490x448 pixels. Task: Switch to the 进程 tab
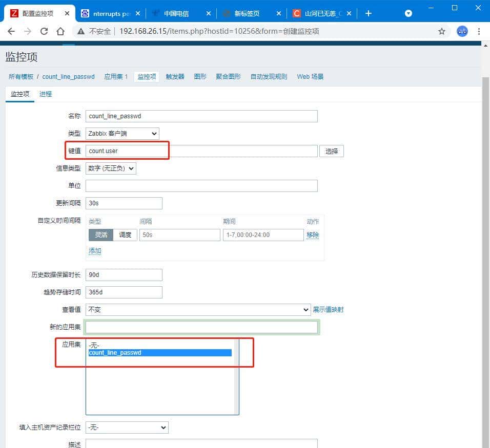coord(45,94)
